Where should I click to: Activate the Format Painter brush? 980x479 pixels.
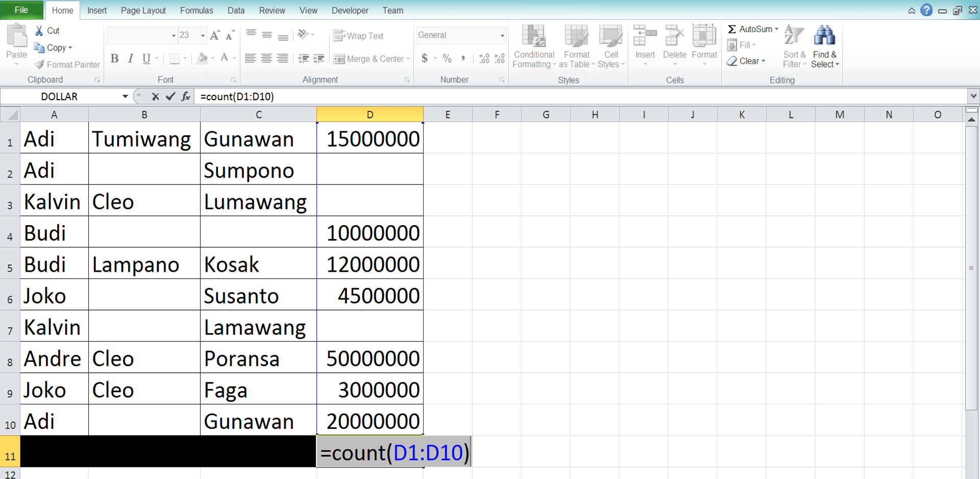[x=39, y=64]
